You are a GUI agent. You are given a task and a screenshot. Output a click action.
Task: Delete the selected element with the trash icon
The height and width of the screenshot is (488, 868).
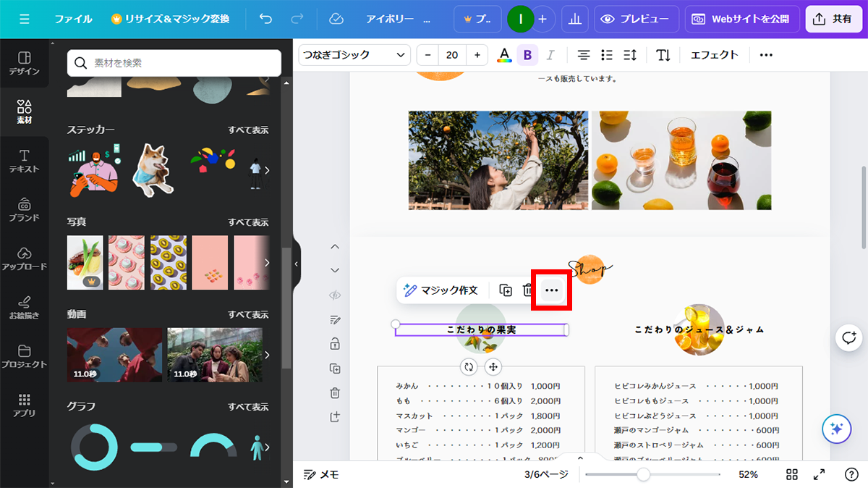[x=528, y=290]
